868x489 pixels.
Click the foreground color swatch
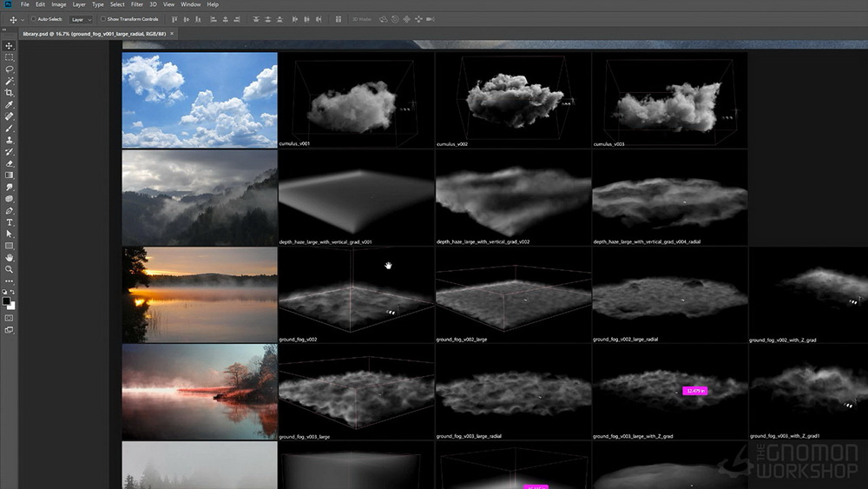[x=6, y=301]
